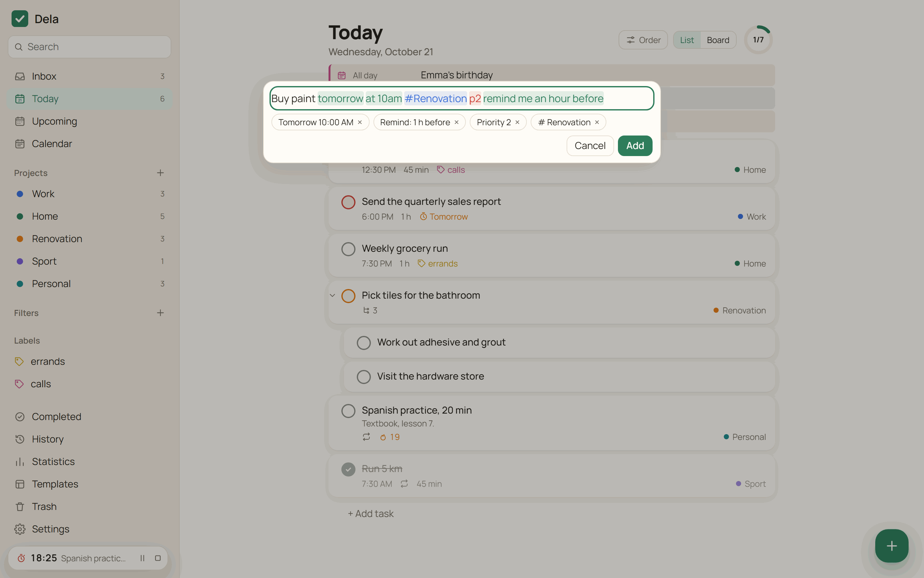Open Trash
This screenshot has height=578, width=924.
click(x=89, y=506)
